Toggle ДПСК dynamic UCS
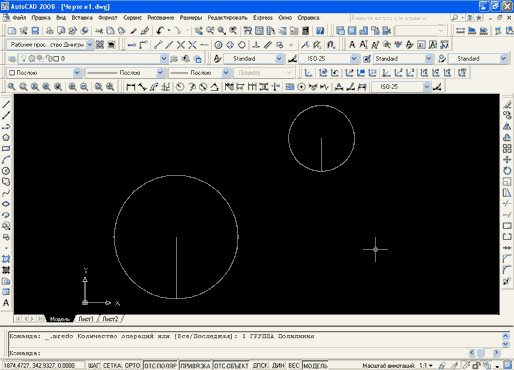Image resolution: width=514 pixels, height=370 pixels. click(x=260, y=366)
